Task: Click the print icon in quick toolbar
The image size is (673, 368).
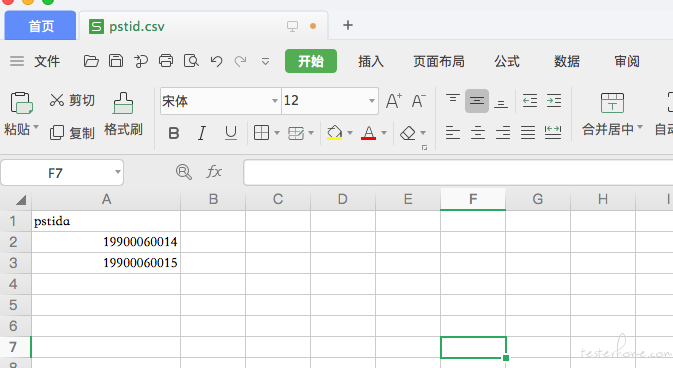Action: (166, 61)
